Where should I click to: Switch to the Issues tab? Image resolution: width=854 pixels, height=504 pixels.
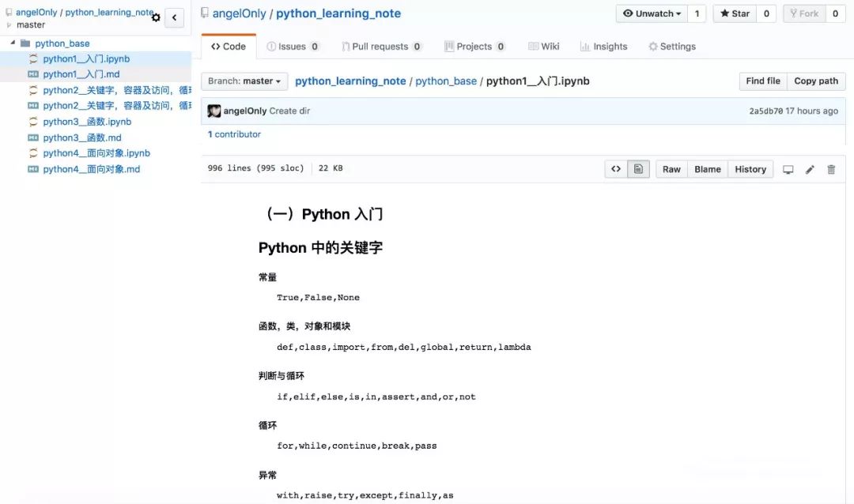pyautogui.click(x=293, y=47)
